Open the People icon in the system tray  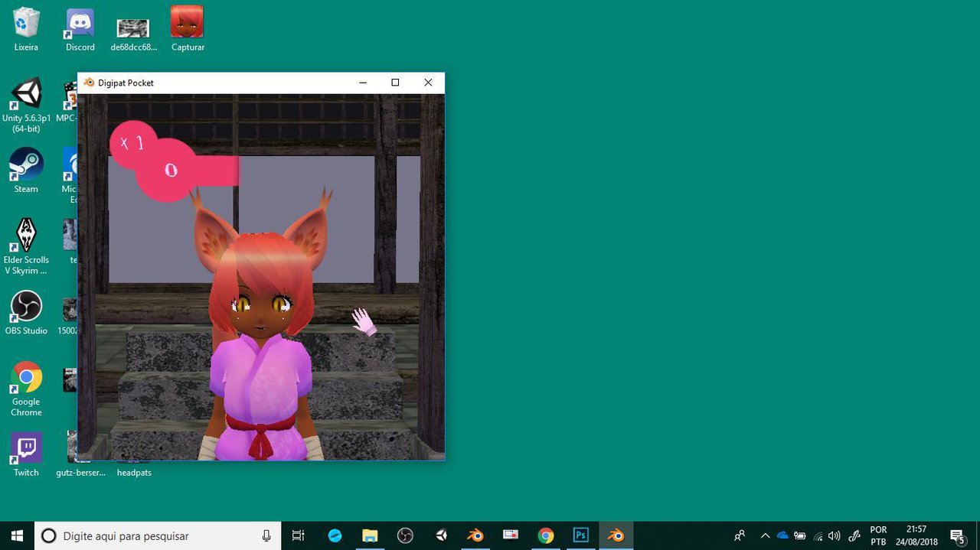pos(740,535)
